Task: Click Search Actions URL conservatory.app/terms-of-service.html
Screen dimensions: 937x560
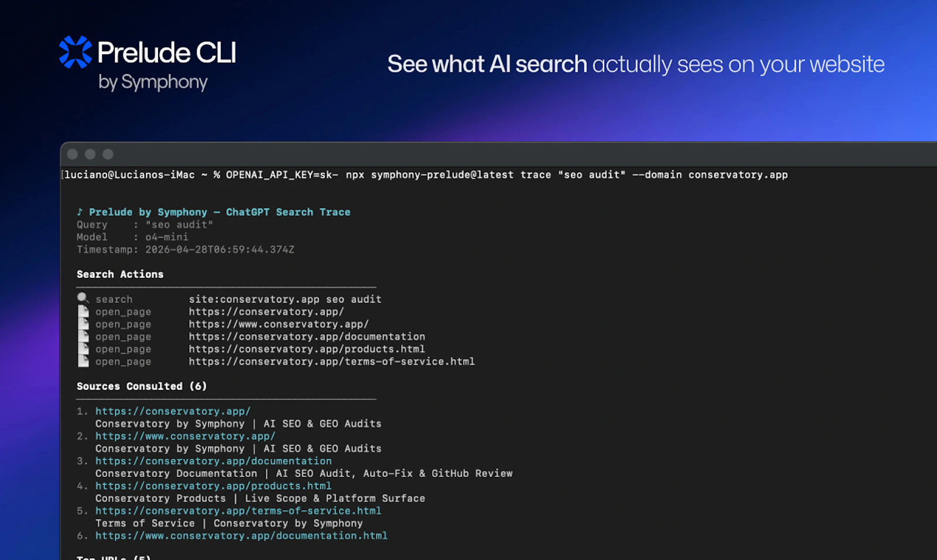Action: coord(331,362)
